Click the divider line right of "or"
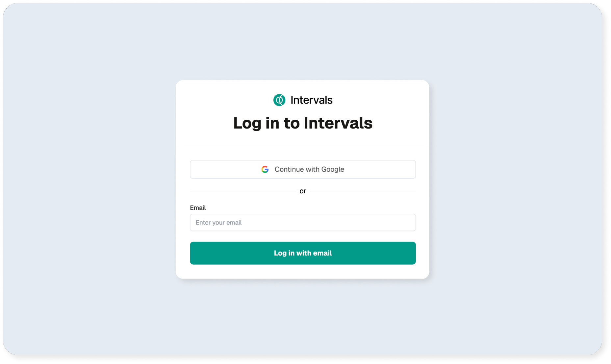This screenshot has width=611, height=364. (x=363, y=191)
